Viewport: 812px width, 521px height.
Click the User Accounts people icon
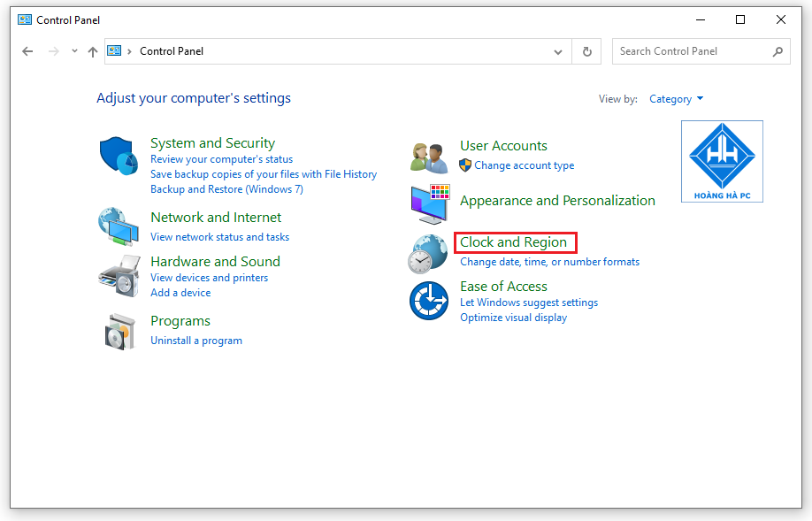[428, 155]
